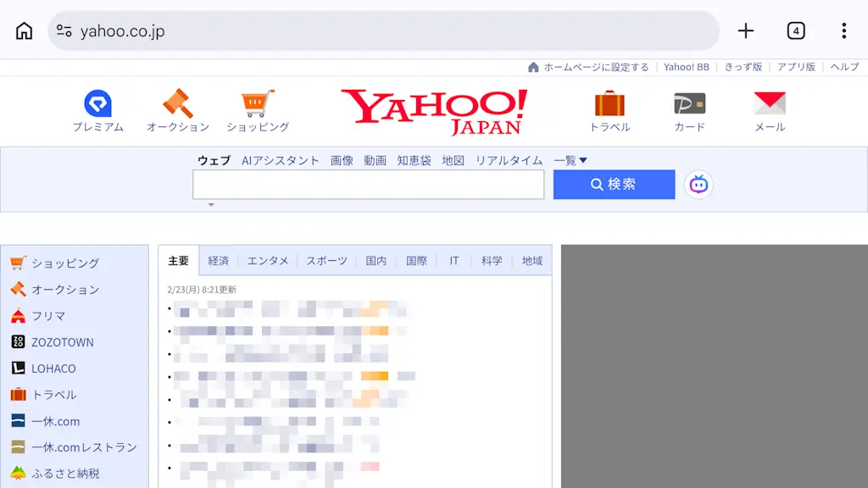The height and width of the screenshot is (488, 868).
Task: Select the オークション gavel icon
Action: [176, 103]
